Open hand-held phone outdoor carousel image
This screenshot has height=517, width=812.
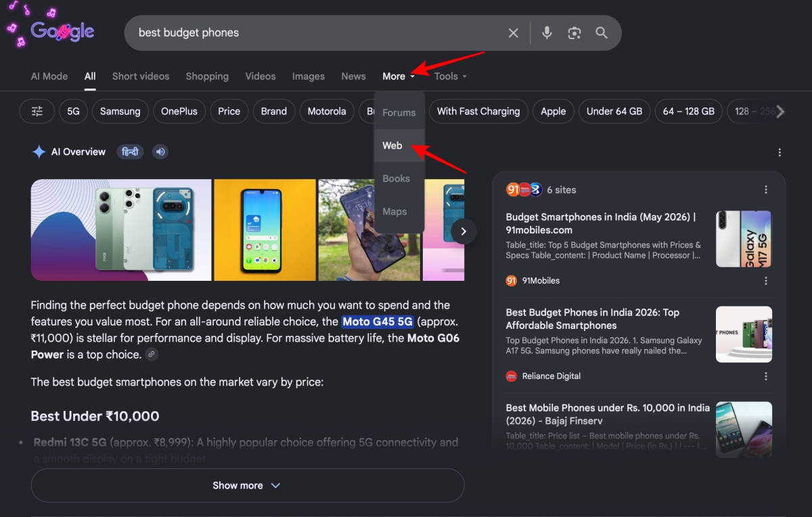click(x=369, y=229)
